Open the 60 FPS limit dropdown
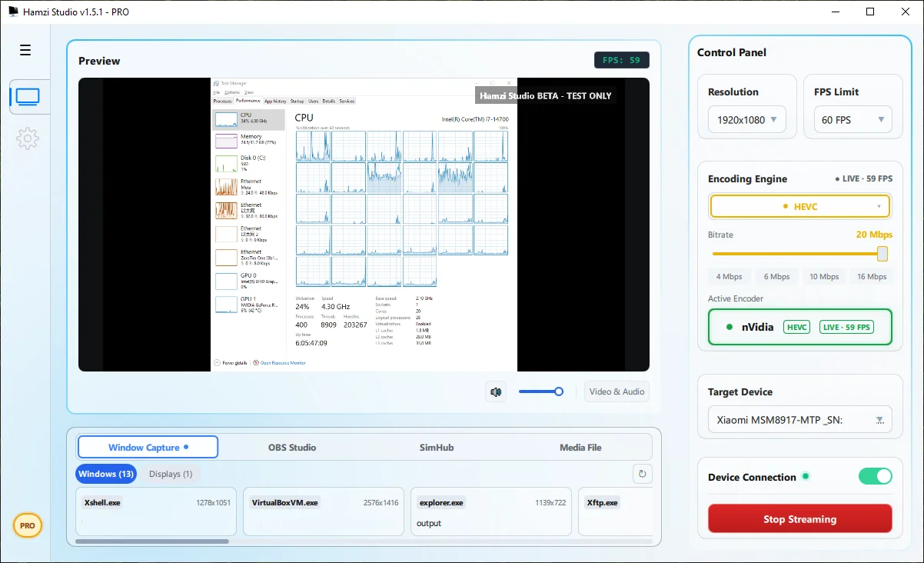 click(x=853, y=120)
